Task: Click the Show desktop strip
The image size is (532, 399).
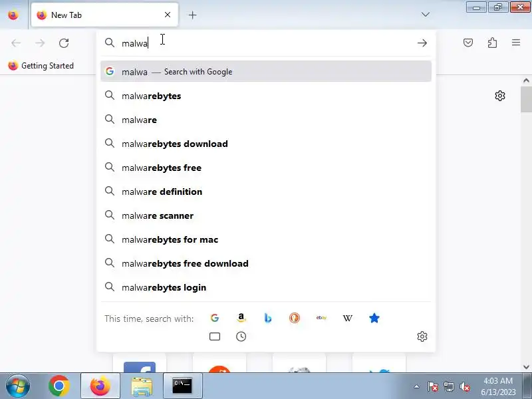Action: click(x=527, y=386)
